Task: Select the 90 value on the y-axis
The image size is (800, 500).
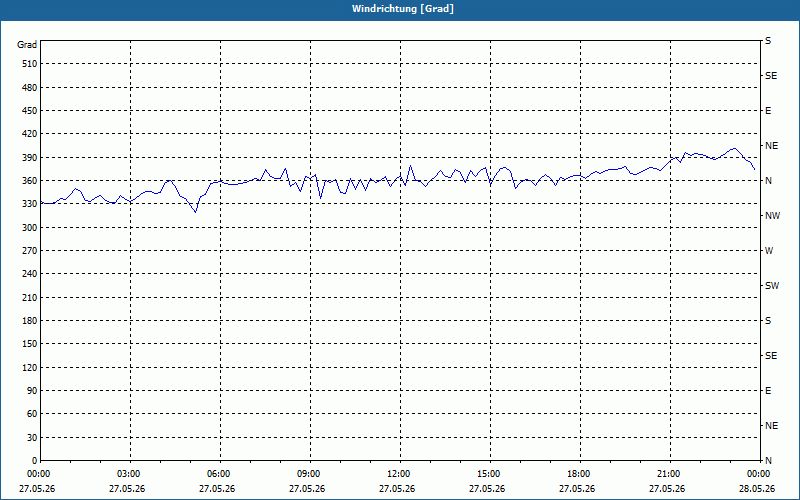Action: pyautogui.click(x=32, y=391)
